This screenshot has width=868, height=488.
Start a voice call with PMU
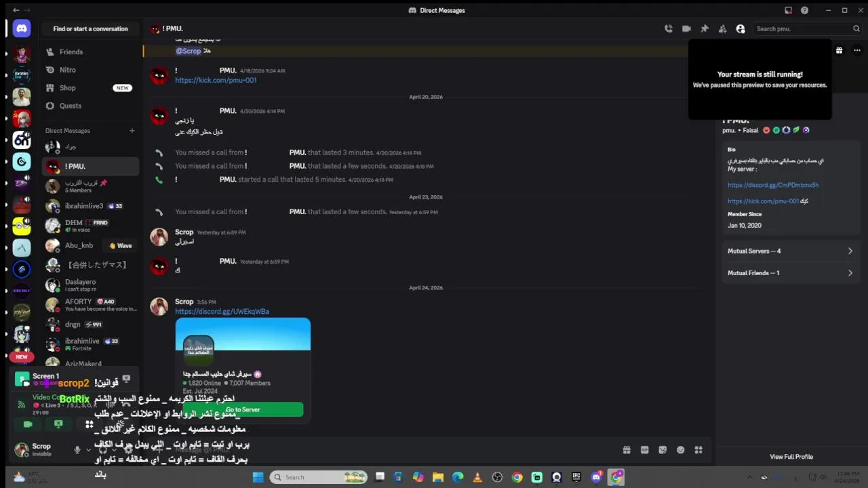coord(669,28)
